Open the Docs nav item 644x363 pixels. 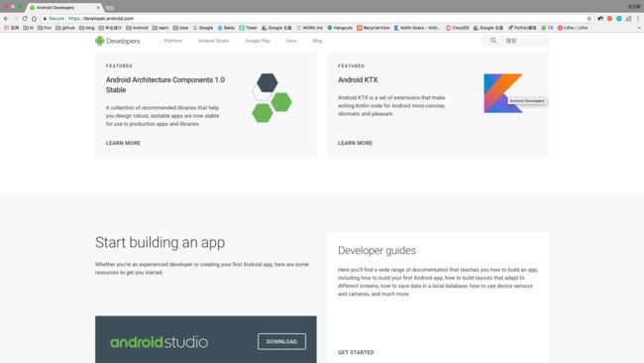pyautogui.click(x=291, y=41)
